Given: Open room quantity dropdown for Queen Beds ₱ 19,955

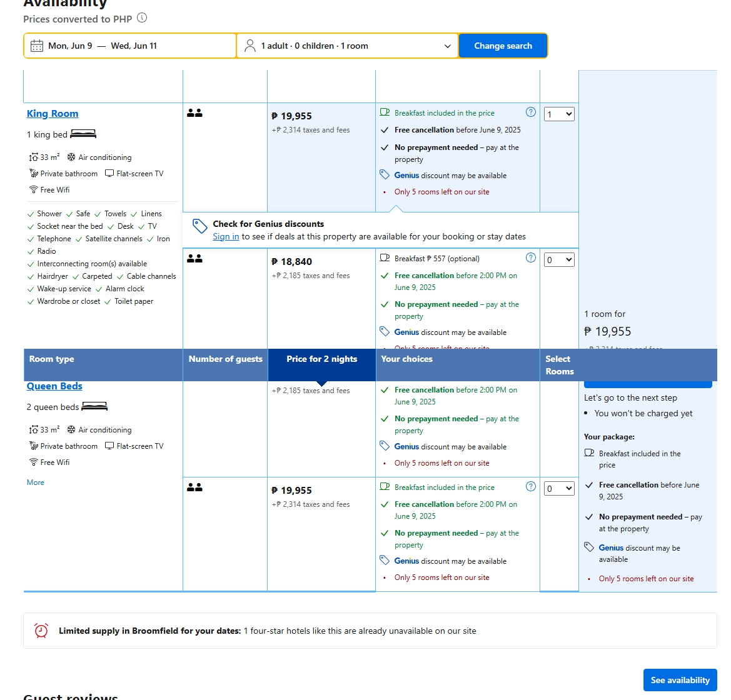Looking at the screenshot, I should (559, 489).
